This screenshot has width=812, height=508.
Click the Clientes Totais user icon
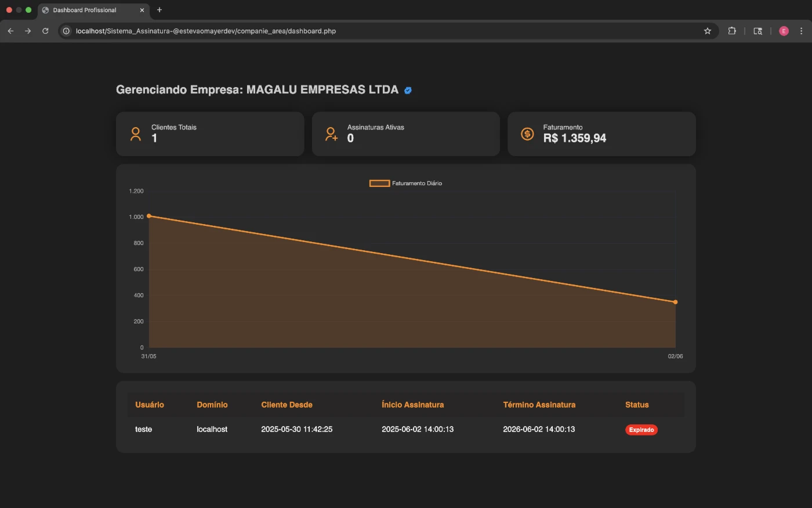point(136,134)
